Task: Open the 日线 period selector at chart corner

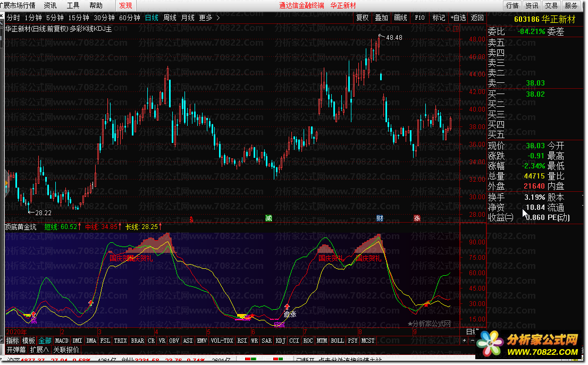Action: click(x=472, y=332)
